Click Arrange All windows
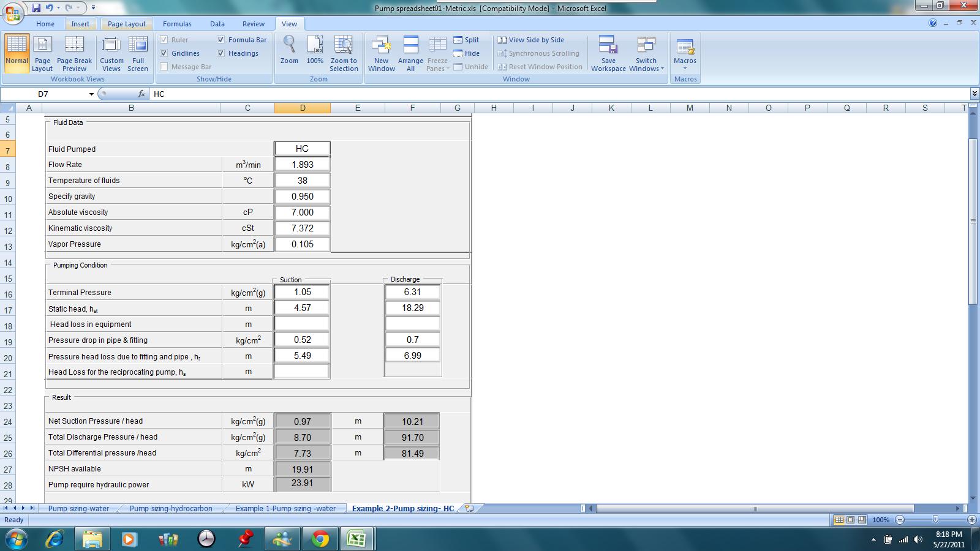The height and width of the screenshot is (551, 980). pos(410,54)
